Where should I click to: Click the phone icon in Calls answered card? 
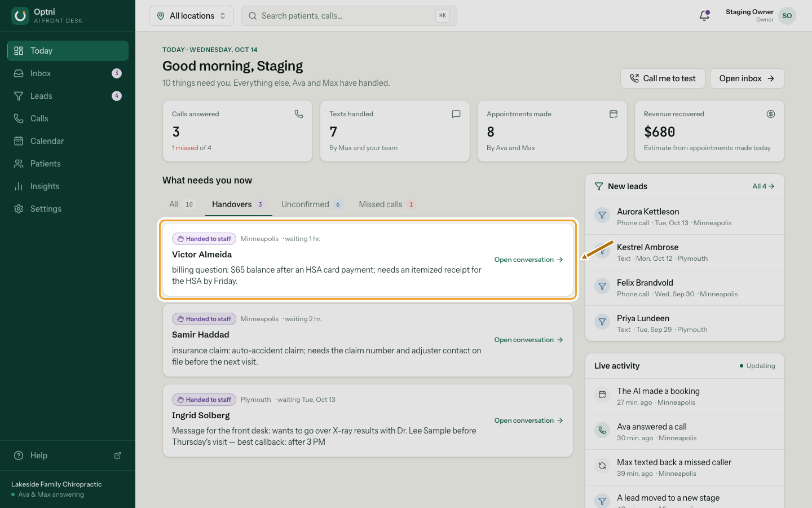tap(299, 114)
